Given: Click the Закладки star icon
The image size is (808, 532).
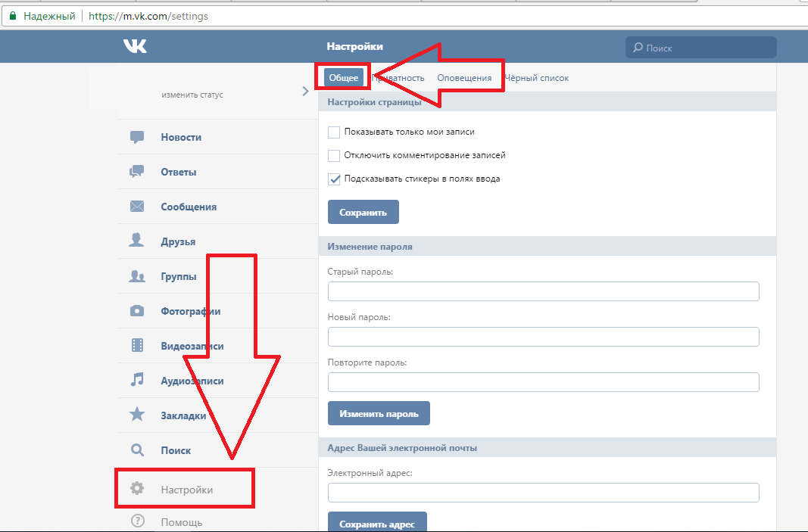Looking at the screenshot, I should click(x=137, y=414).
